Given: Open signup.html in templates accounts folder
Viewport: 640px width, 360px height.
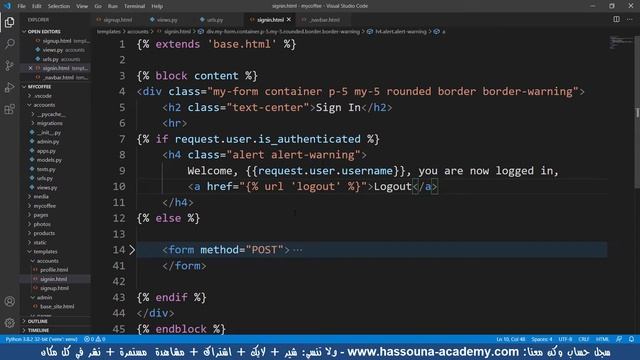Looking at the screenshot, I should 54,288.
